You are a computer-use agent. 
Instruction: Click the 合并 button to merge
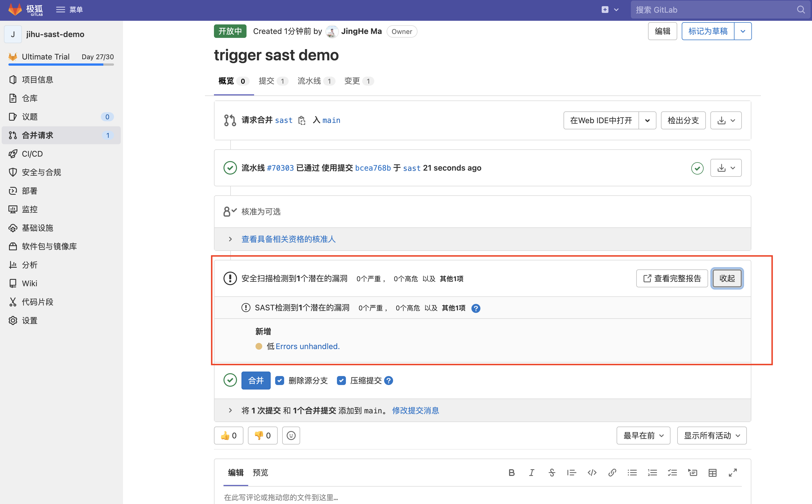coord(256,380)
